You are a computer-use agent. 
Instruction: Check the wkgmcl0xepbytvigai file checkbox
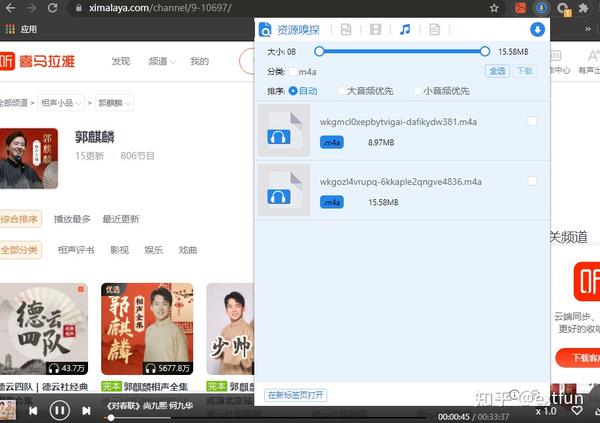click(532, 121)
